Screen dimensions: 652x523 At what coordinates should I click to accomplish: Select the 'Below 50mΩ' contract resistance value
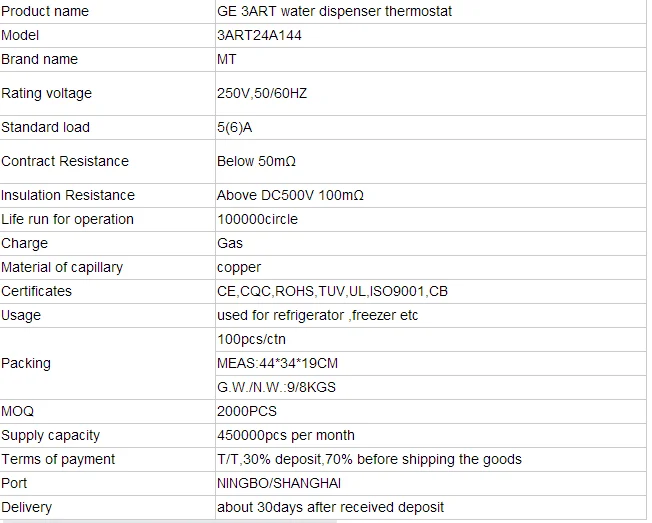pyautogui.click(x=257, y=161)
